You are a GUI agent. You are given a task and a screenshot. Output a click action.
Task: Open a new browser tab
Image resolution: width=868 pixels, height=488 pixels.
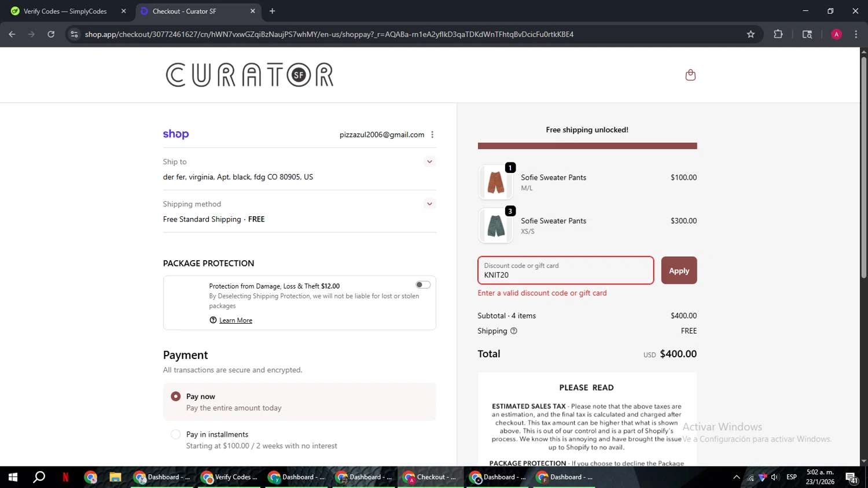tap(272, 11)
